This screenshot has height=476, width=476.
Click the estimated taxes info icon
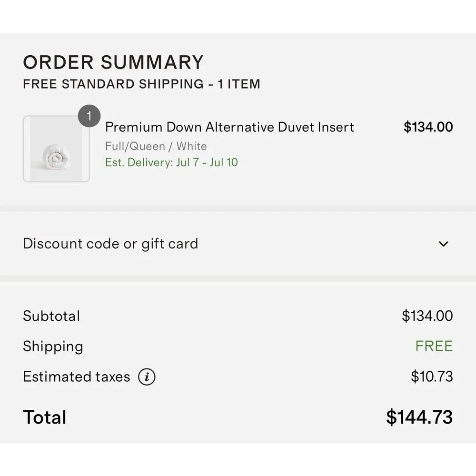pyautogui.click(x=147, y=377)
